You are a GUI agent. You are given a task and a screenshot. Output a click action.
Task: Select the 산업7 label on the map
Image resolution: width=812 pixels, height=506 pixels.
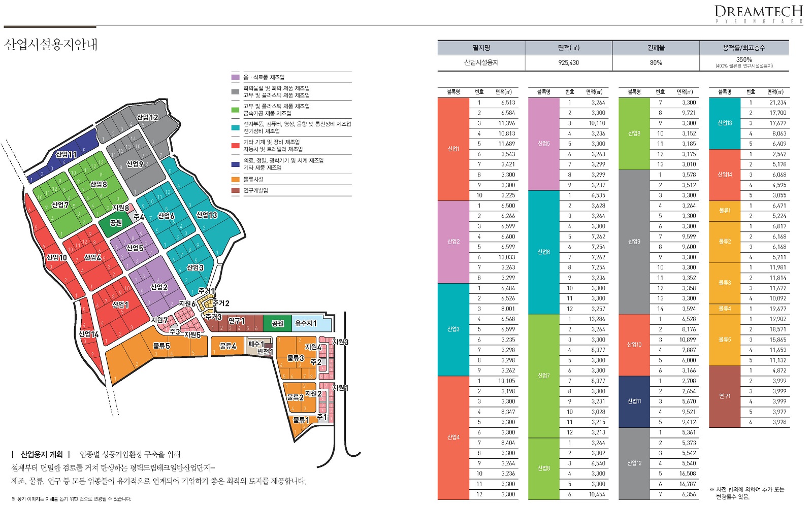[60, 205]
